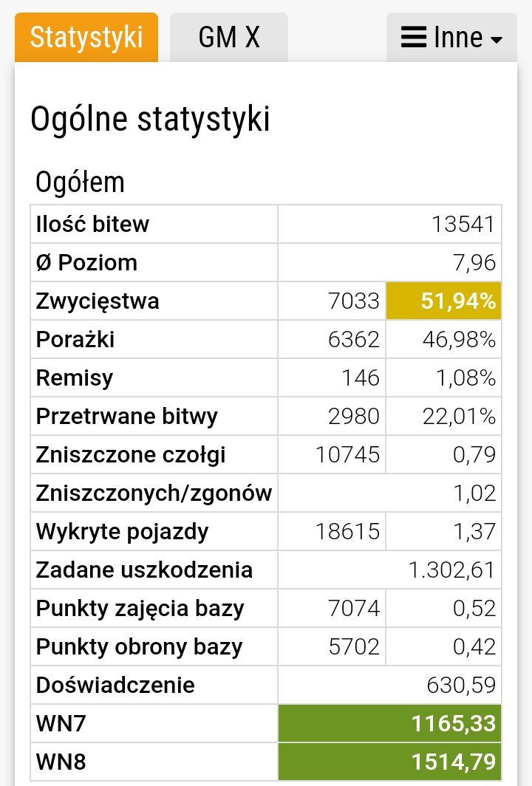The width and height of the screenshot is (532, 786).
Task: Click Zniszczone czołgi value 10745
Action: tap(347, 454)
